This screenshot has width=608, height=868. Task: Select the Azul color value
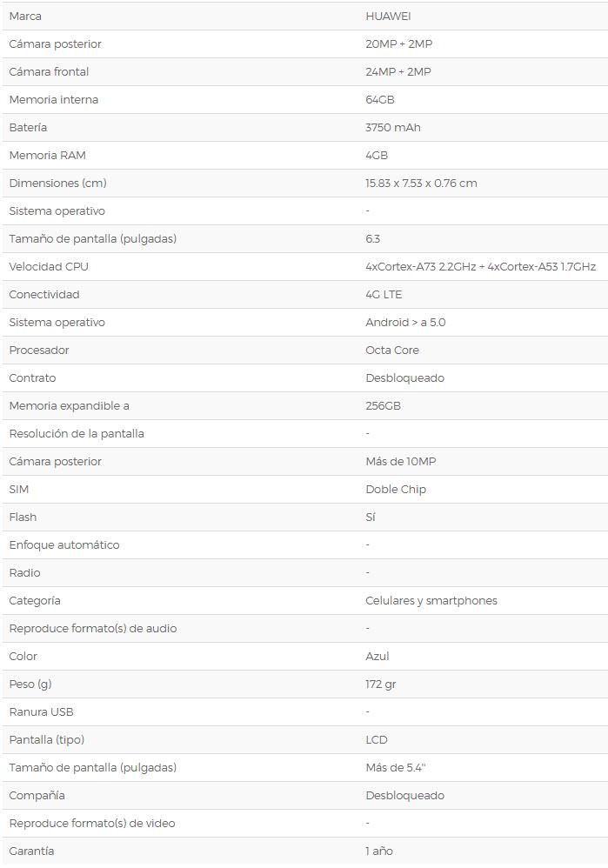(x=377, y=657)
